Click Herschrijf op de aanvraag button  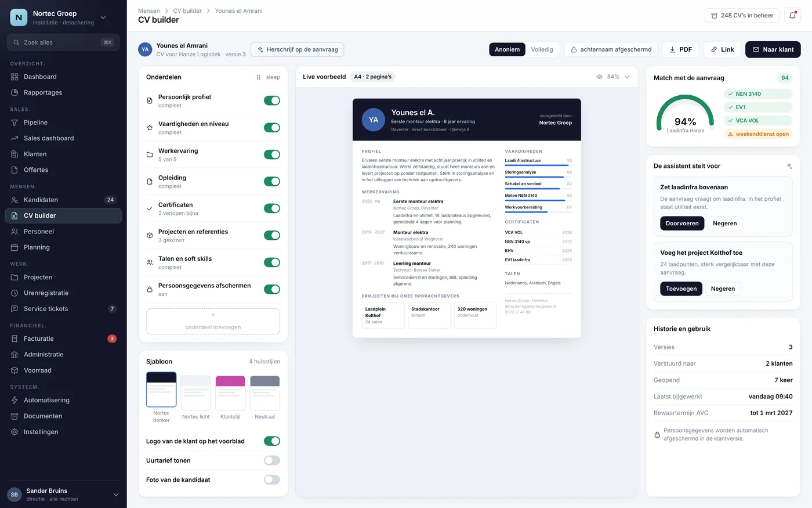coord(298,49)
